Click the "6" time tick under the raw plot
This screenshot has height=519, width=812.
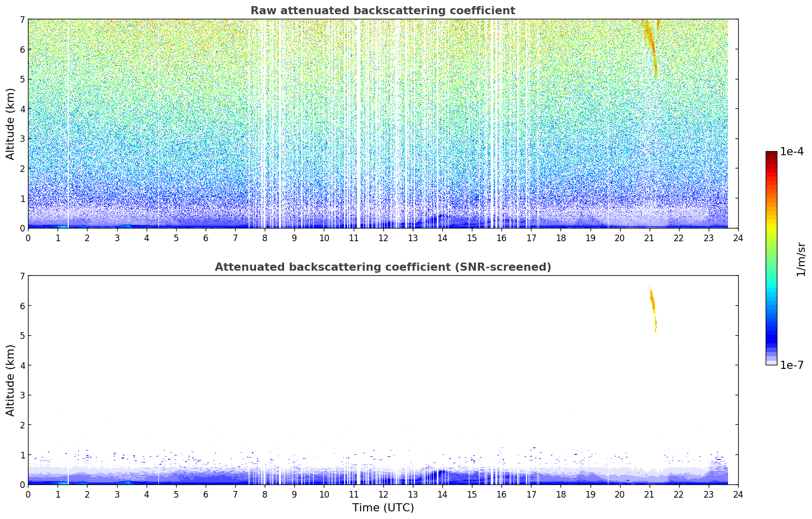[206, 238]
